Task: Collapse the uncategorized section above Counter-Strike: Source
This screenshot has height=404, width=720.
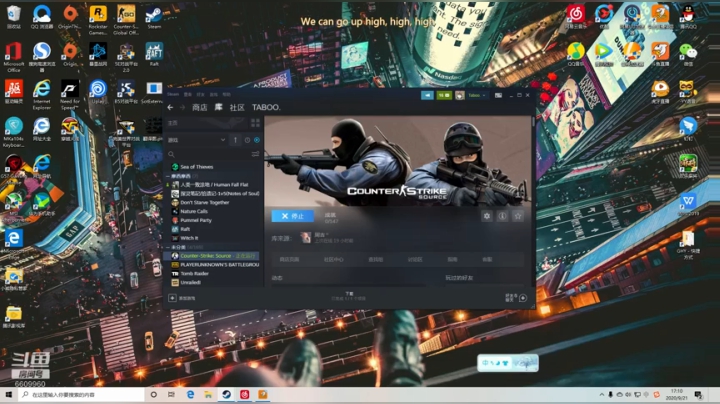Action: pos(168,247)
